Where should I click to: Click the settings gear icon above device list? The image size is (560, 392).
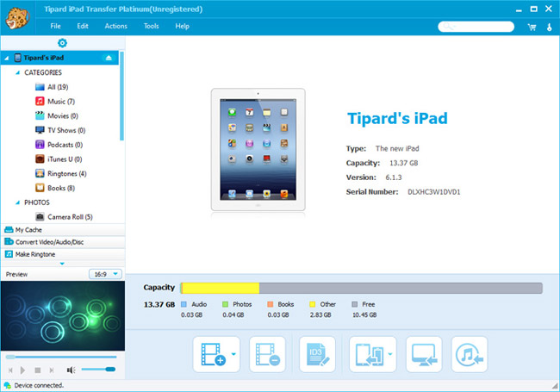63,43
